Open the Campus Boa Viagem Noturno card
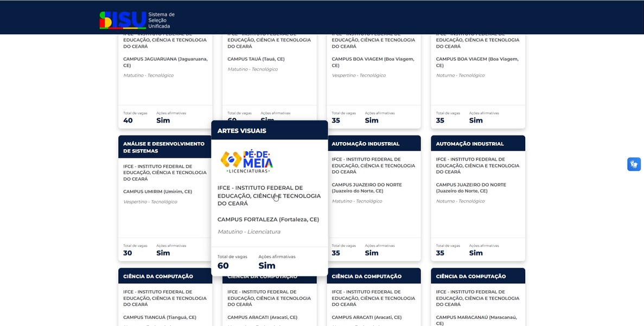 pyautogui.click(x=477, y=76)
